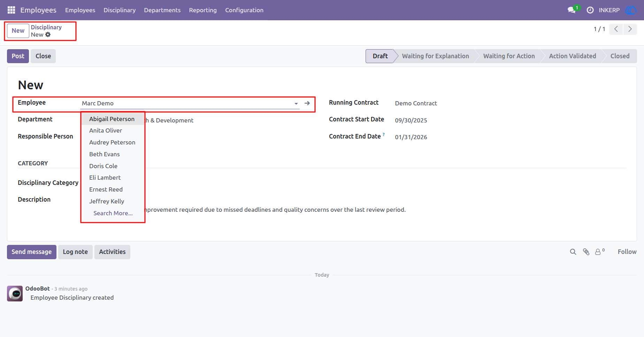644x337 pixels.
Task: Open the Reporting menu
Action: (203, 10)
